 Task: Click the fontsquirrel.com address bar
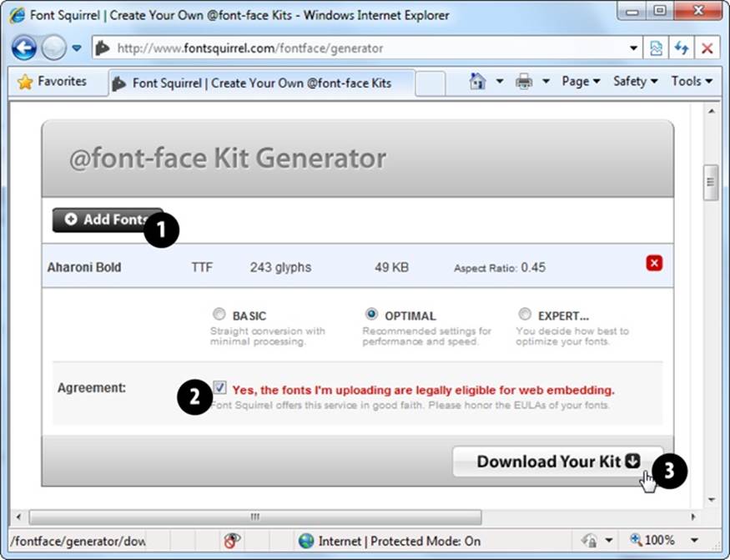[360, 48]
